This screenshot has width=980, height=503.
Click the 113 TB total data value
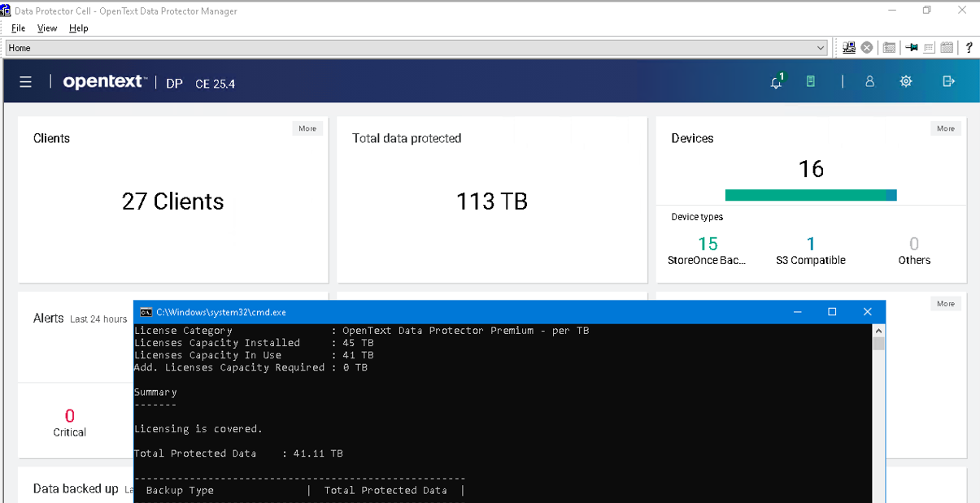[x=492, y=202]
